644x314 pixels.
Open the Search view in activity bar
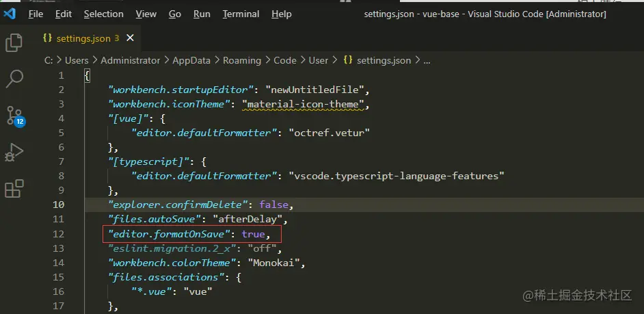tap(14, 79)
